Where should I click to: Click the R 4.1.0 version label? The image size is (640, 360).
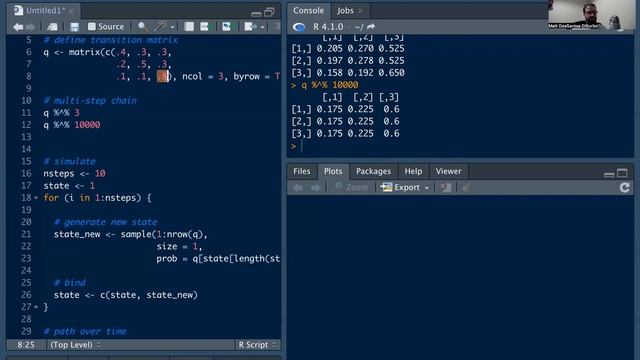(328, 27)
